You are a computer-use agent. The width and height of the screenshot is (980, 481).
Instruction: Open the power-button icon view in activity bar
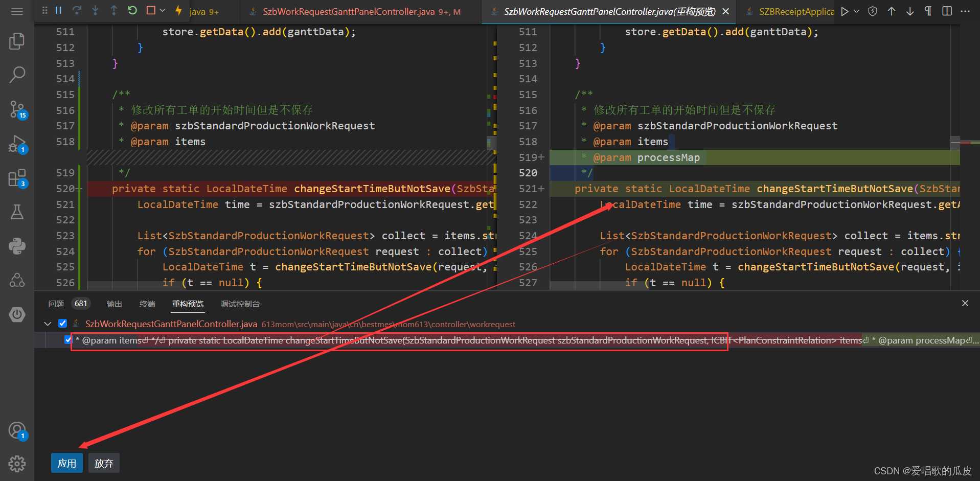pyautogui.click(x=17, y=314)
